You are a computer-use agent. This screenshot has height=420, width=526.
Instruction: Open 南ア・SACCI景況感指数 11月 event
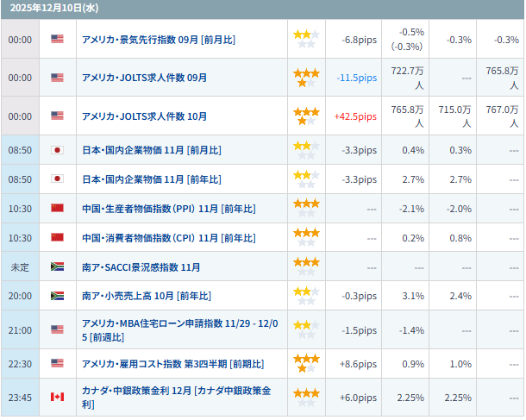(141, 267)
